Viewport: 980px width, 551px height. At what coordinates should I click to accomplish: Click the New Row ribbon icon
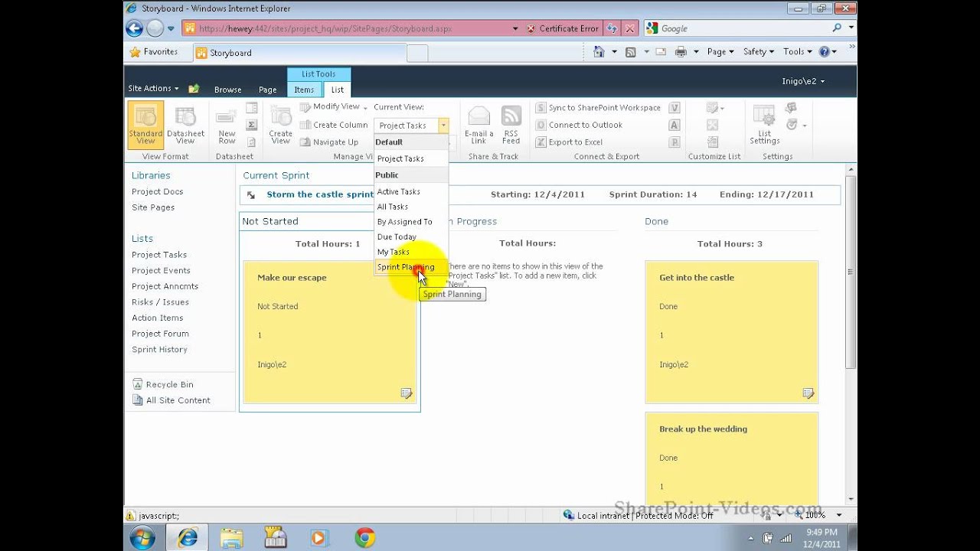coord(227,126)
